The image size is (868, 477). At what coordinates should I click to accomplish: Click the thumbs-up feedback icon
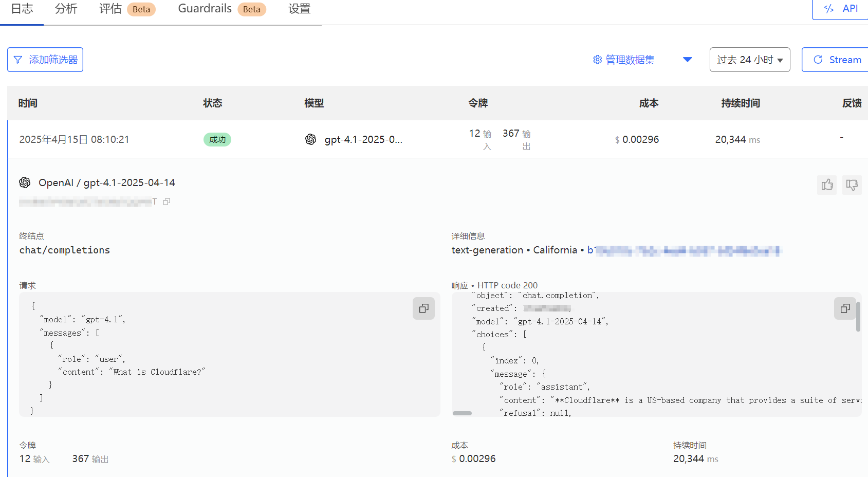coord(827,185)
